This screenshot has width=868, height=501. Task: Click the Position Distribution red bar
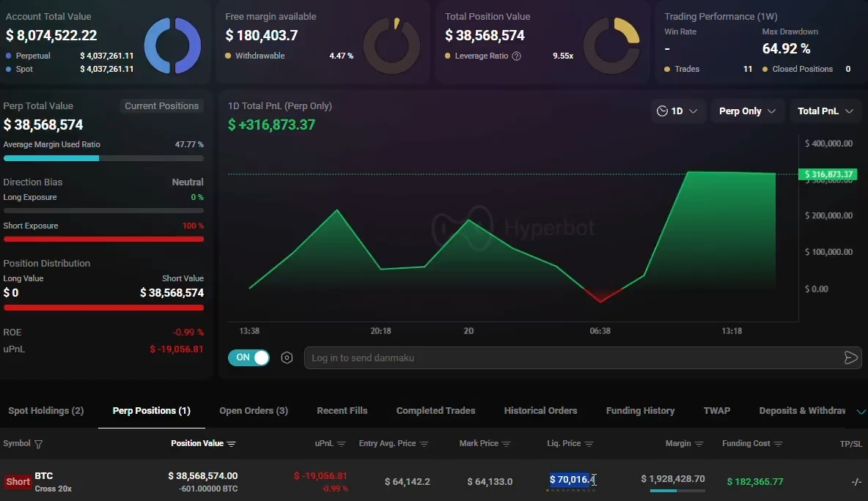[x=103, y=308]
